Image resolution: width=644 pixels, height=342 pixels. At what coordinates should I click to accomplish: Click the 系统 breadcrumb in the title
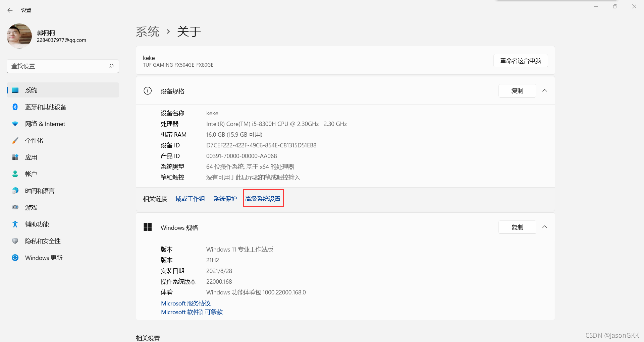(148, 31)
